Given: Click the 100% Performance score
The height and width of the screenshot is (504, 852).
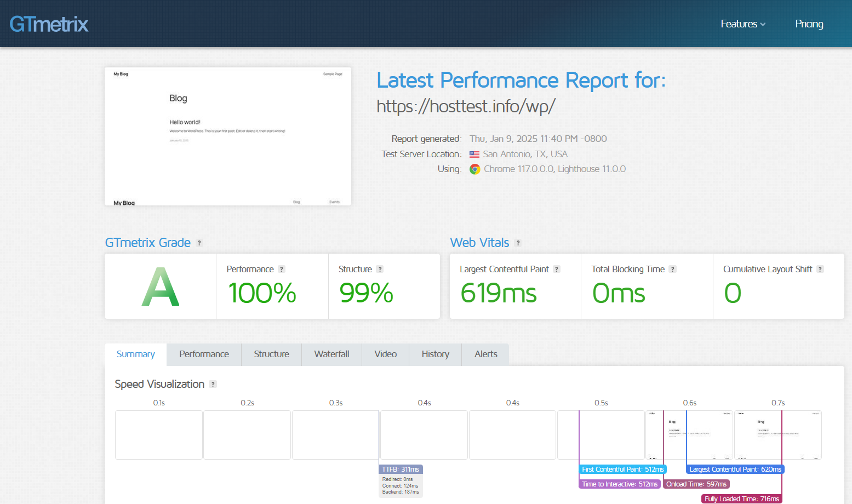Looking at the screenshot, I should [x=262, y=293].
